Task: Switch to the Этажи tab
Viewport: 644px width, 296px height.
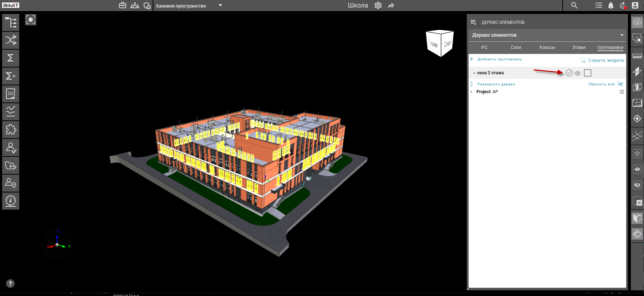Action: [x=579, y=47]
